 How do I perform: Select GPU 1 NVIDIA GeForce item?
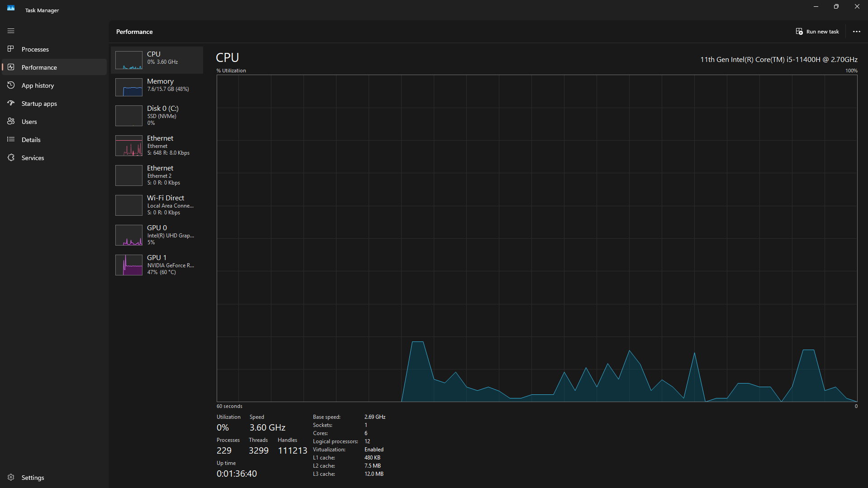(157, 265)
